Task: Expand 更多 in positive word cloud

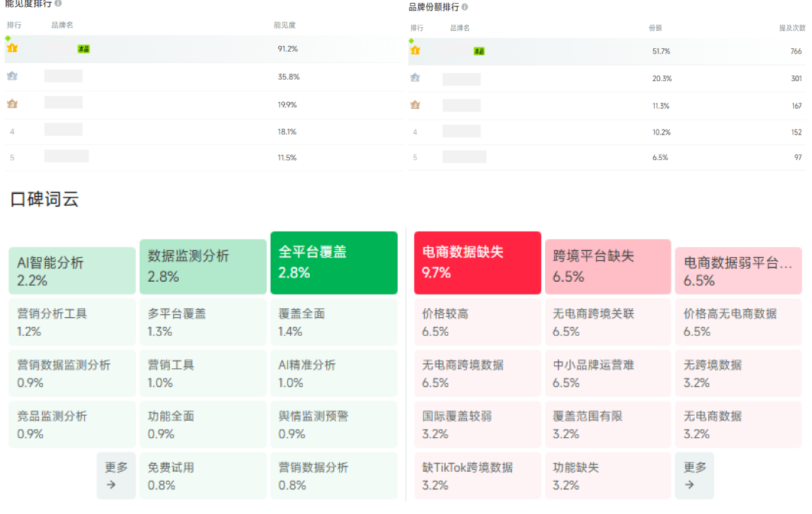Action: coord(116,476)
